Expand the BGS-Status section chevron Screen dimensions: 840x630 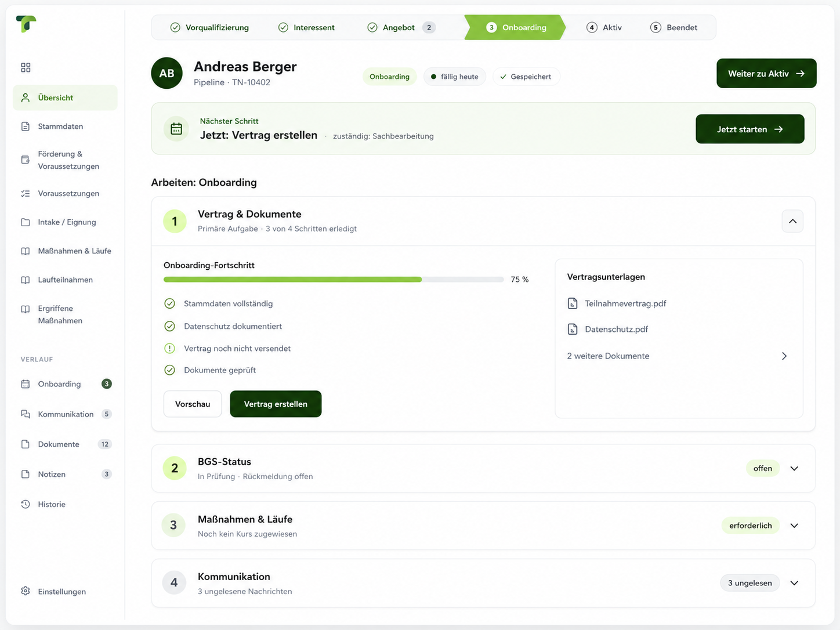pyautogui.click(x=794, y=469)
